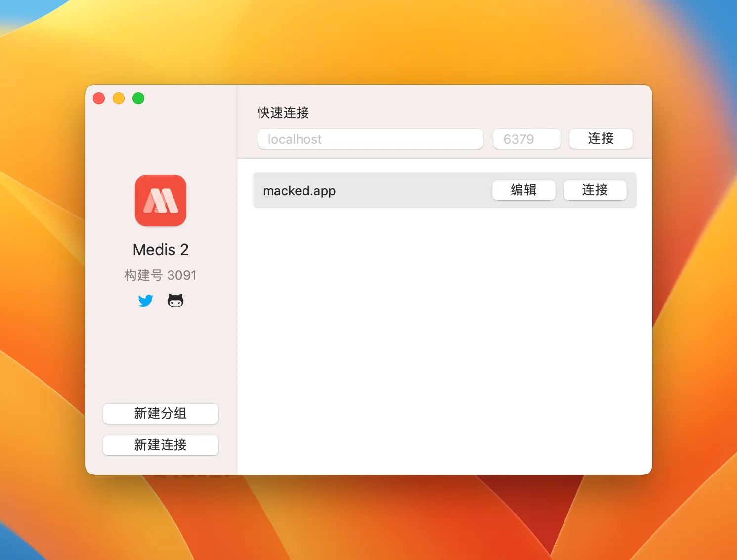Viewport: 737px width, 560px height.
Task: Minimize window using the yellow button
Action: 119,98
